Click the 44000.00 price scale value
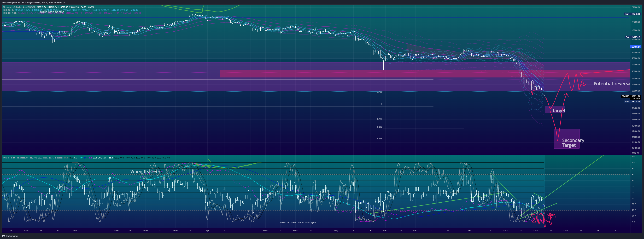Screen dimensions: 644x239 coord(636,22)
